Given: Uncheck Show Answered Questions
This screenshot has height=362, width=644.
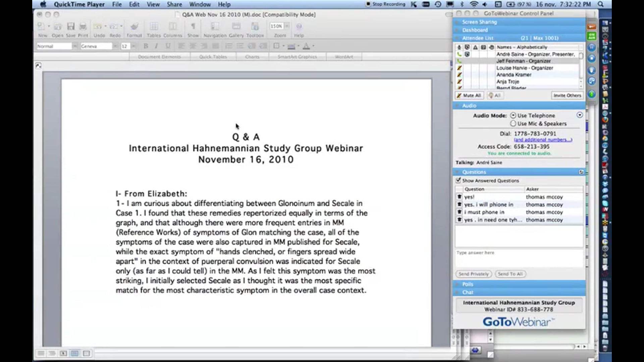Looking at the screenshot, I should [x=458, y=180].
